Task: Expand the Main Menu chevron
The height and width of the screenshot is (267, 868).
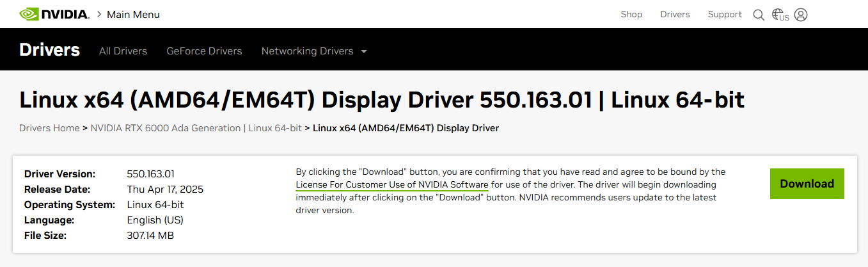Action: pos(99,14)
